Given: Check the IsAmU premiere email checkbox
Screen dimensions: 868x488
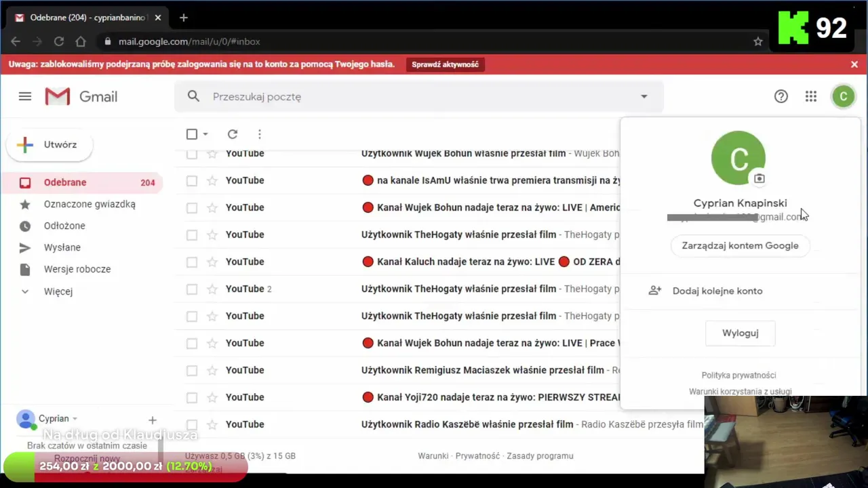Looking at the screenshot, I should [x=192, y=180].
